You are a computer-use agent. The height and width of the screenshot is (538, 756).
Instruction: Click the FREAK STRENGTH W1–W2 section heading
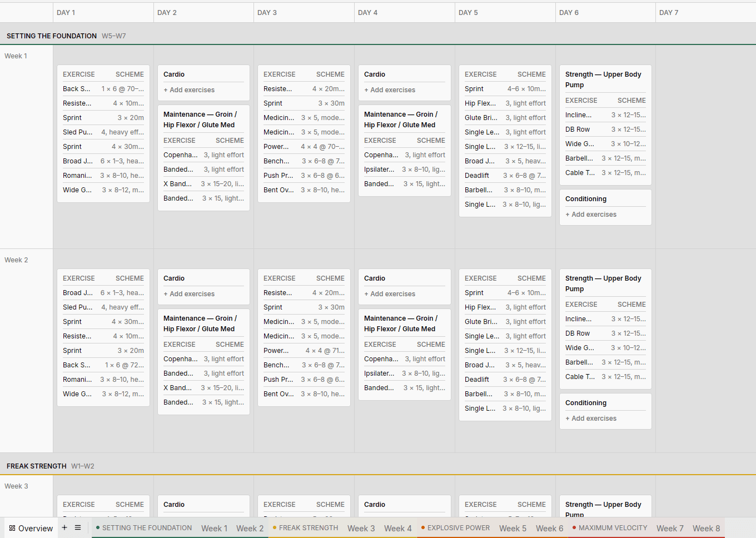coord(51,466)
